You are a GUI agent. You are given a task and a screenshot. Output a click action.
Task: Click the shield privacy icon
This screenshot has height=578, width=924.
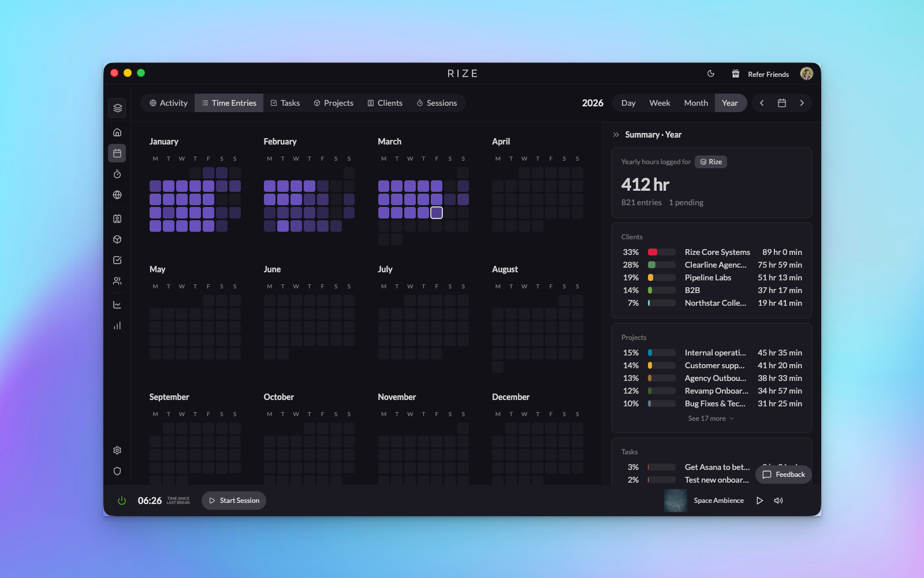point(117,471)
